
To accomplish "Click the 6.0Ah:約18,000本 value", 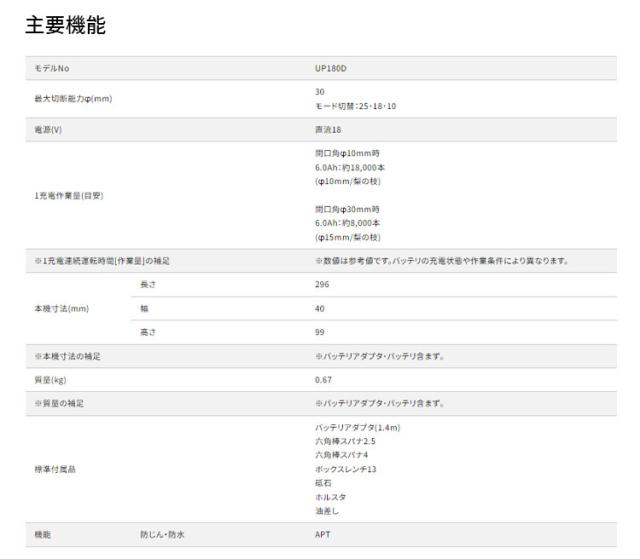I will tap(350, 167).
